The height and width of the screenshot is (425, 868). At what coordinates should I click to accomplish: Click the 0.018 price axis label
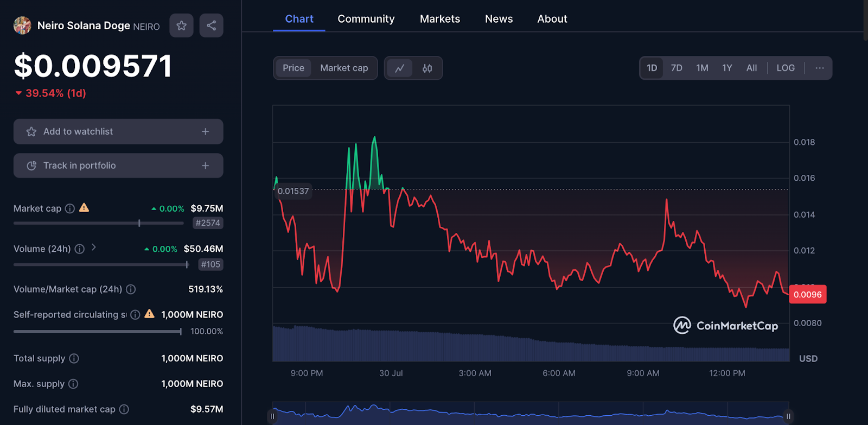(804, 142)
